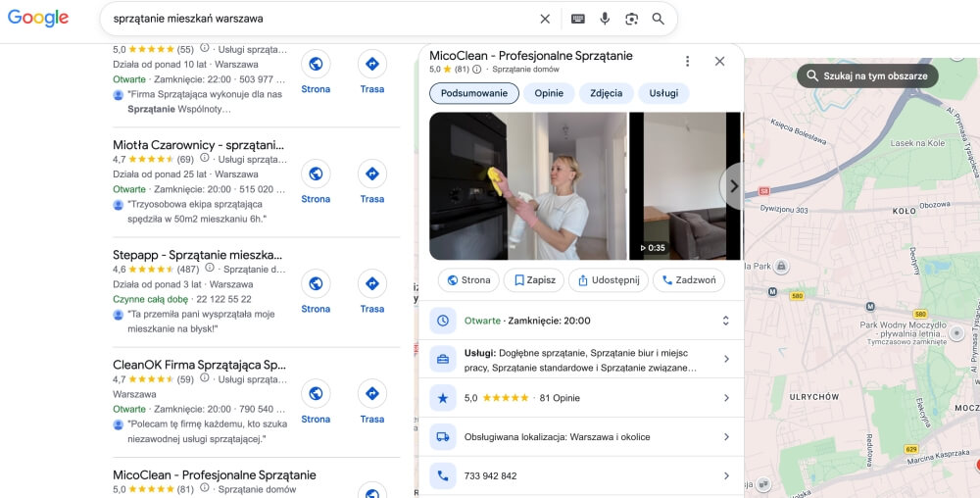Click Lasek na Kole label on map
The height and width of the screenshot is (498, 980).
917,143
